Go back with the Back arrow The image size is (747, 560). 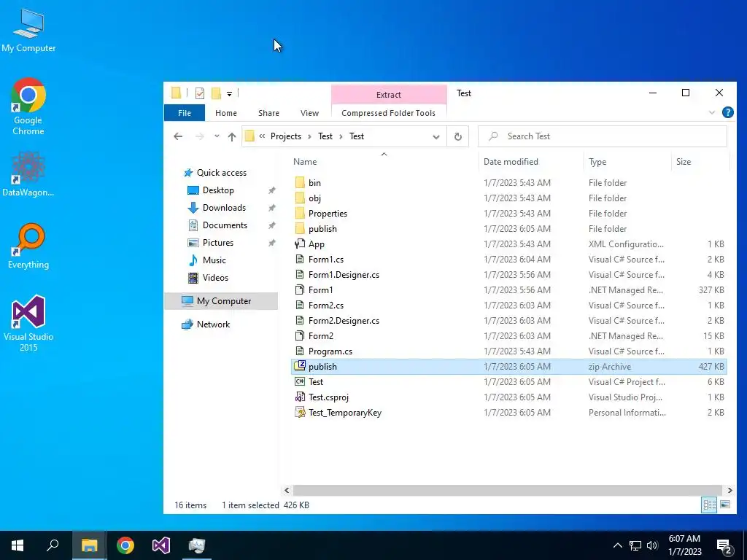(178, 136)
